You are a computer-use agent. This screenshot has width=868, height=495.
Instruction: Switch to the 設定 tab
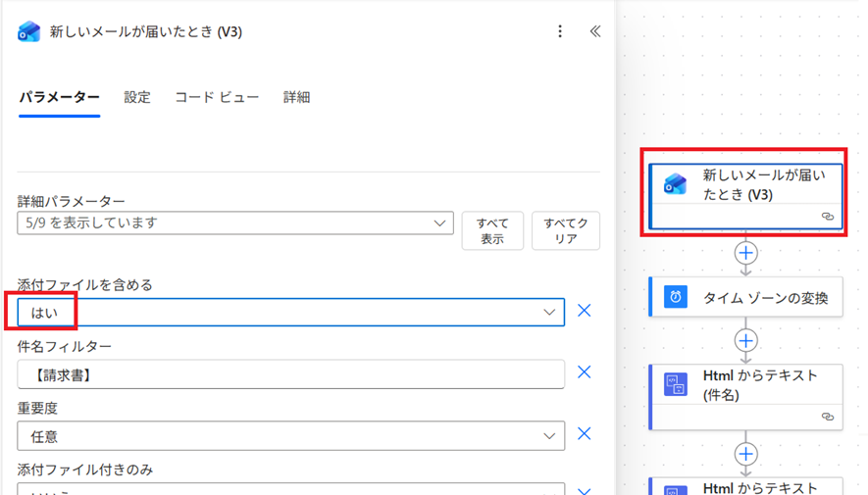click(137, 97)
